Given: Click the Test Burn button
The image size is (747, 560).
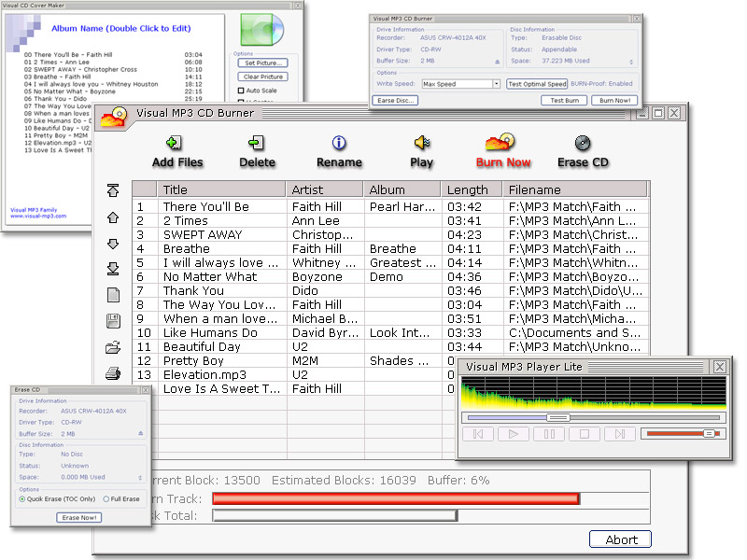Looking at the screenshot, I should [x=565, y=101].
